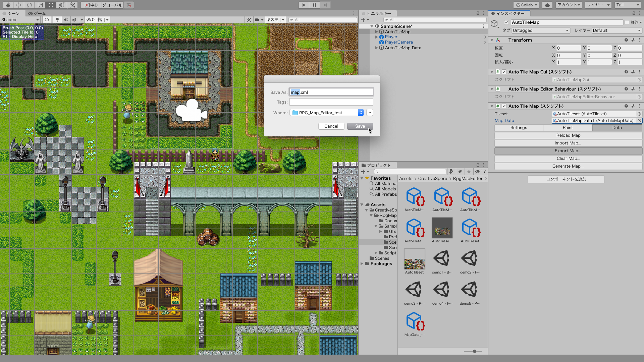Toggle scene audio speaker icon
The height and width of the screenshot is (362, 644).
(x=66, y=20)
